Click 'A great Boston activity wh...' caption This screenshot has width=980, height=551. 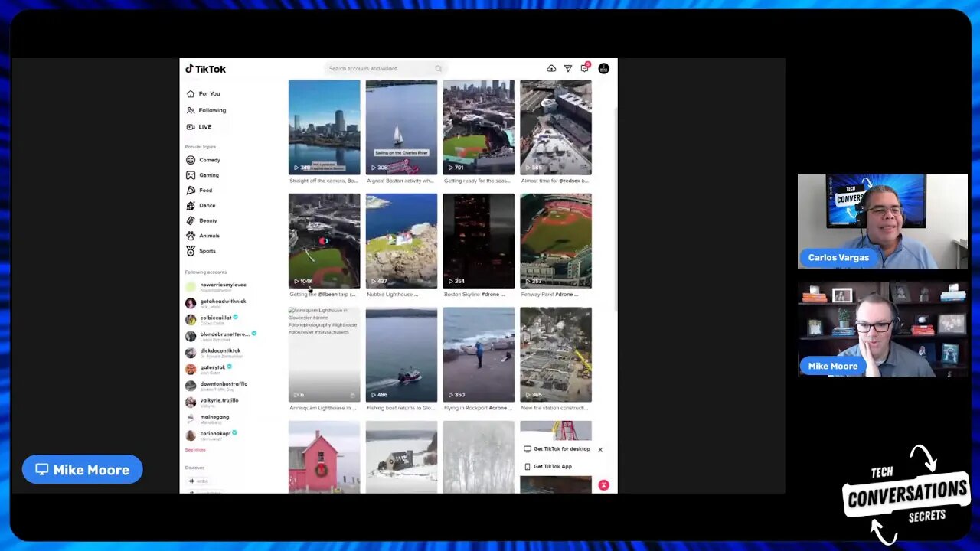[400, 181]
